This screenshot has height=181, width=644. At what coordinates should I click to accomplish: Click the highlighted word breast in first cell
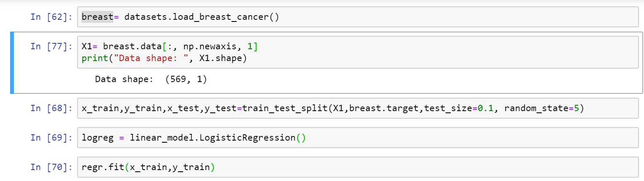pos(97,17)
